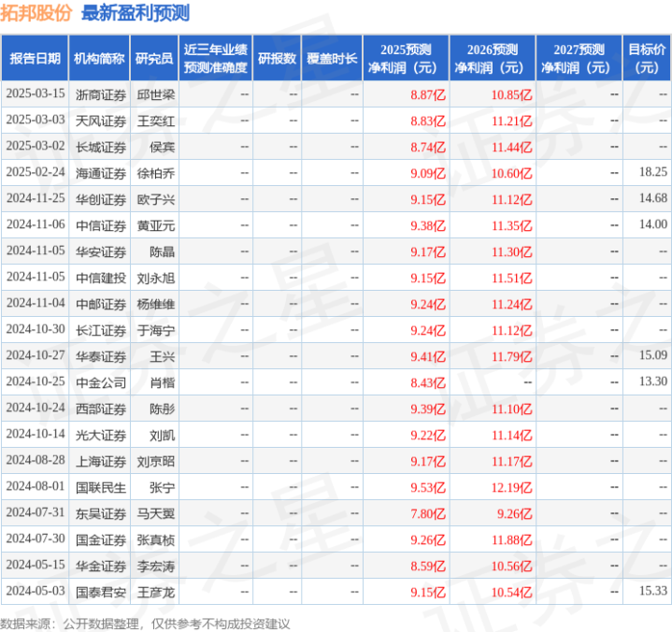
Task: Click target price 15.09
Action: (x=653, y=355)
